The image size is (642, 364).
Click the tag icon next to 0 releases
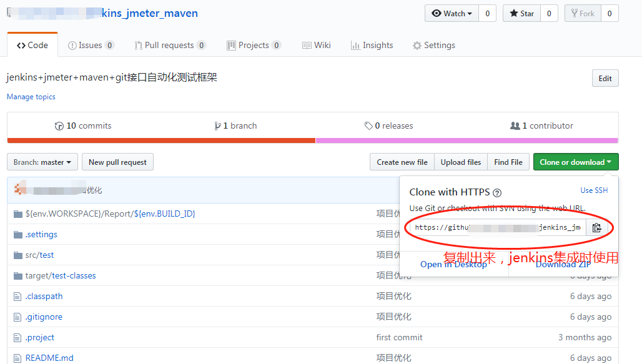[x=368, y=125]
